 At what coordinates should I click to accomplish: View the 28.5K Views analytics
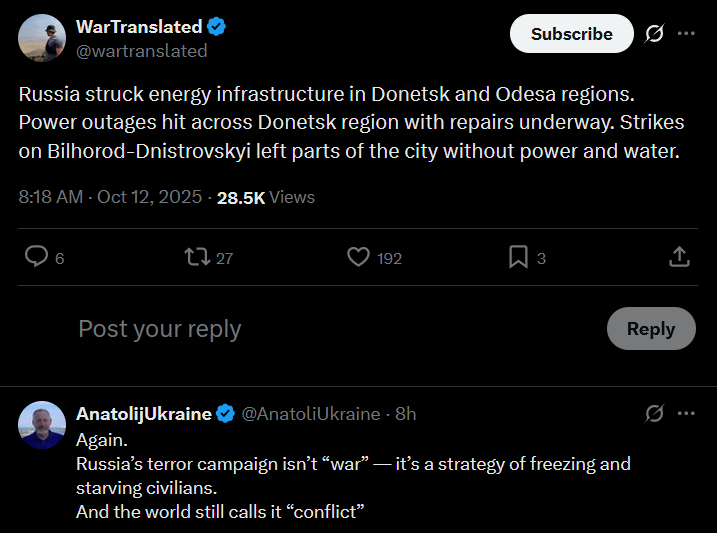click(x=266, y=197)
